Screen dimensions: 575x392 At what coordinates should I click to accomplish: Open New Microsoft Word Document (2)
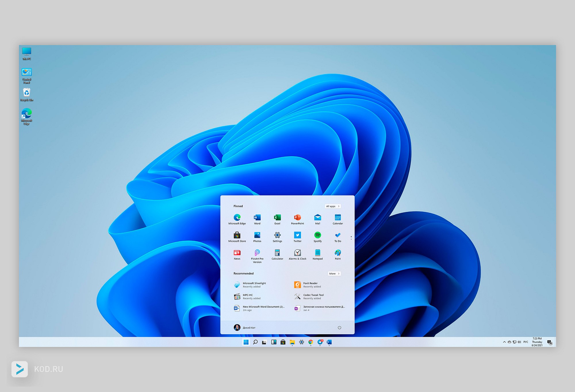[x=259, y=308]
